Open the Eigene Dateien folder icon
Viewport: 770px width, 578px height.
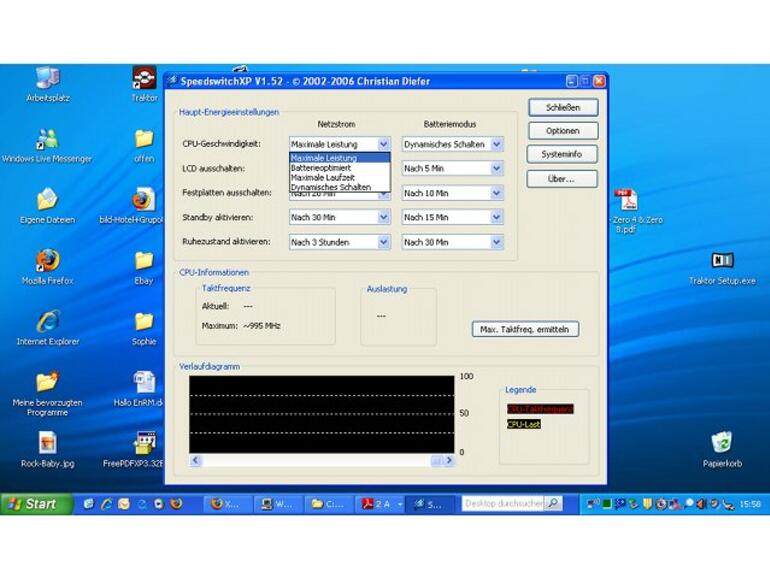tap(47, 201)
